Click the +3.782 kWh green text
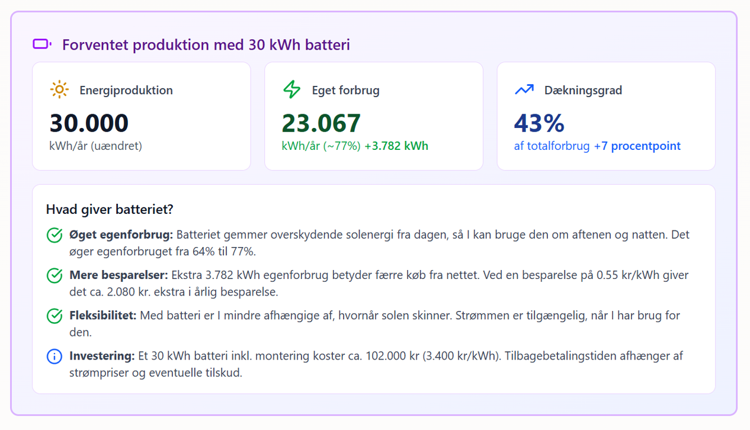Viewport: 750px width, 430px height. coord(397,146)
